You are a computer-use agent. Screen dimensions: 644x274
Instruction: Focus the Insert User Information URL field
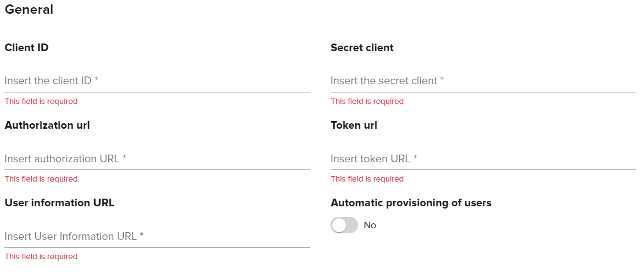pyautogui.click(x=157, y=237)
